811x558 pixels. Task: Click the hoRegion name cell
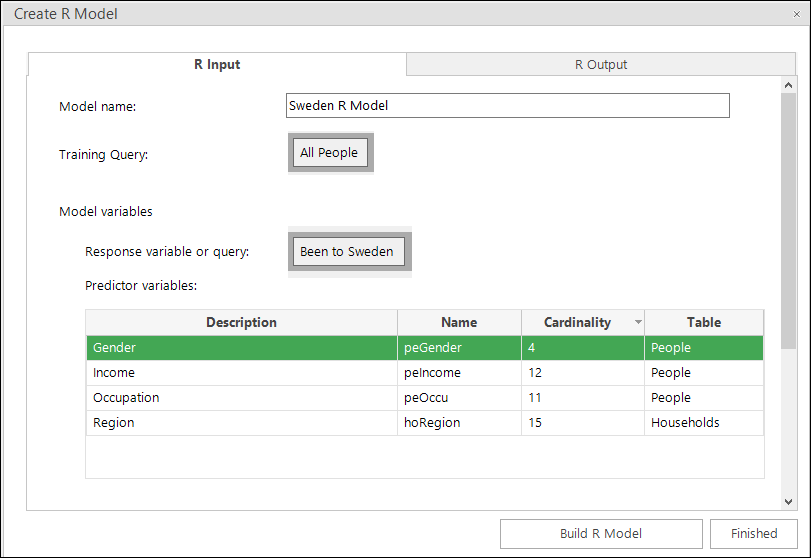[x=459, y=423]
